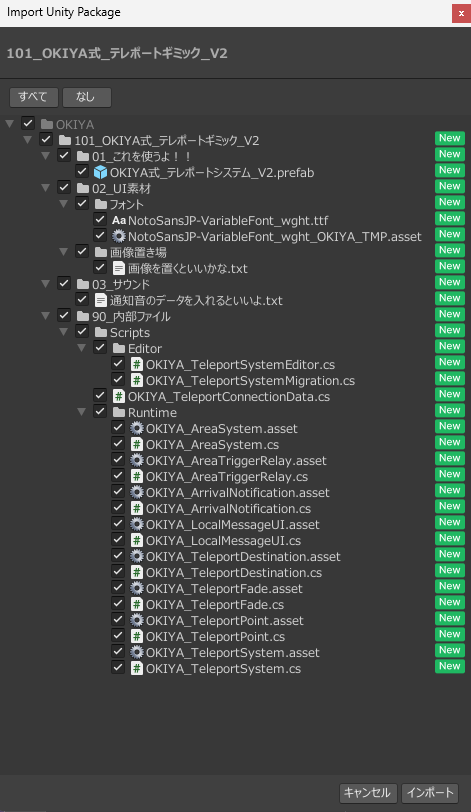Toggle checkbox for OKIYA_TeleportFade.cs
This screenshot has height=812, width=471.
[118, 604]
